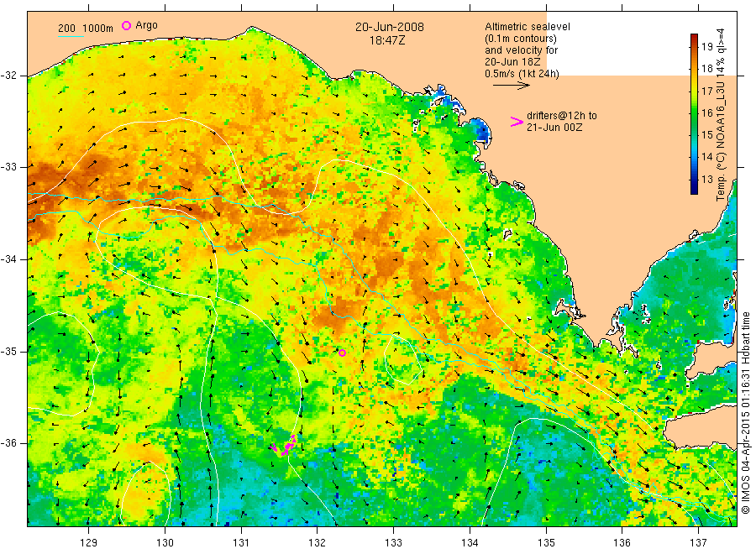756x554 pixels.
Task: Click the magenta drifter track near -36 latitude
Action: coord(285,446)
